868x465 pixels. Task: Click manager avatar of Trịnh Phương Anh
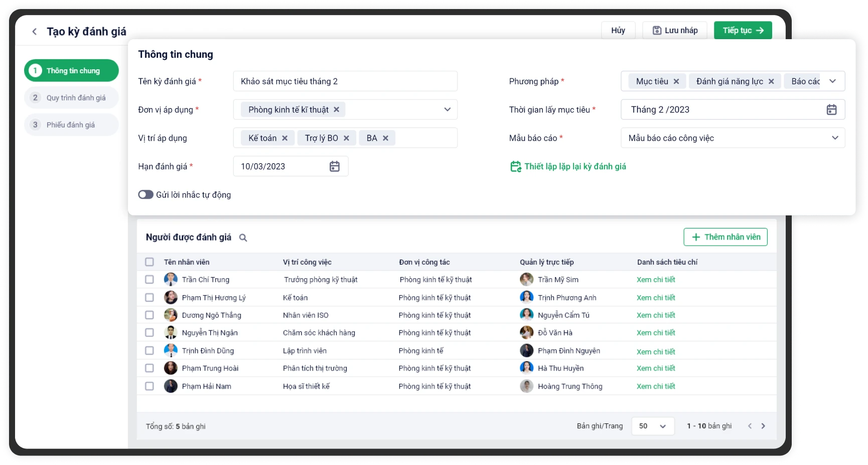(x=526, y=297)
